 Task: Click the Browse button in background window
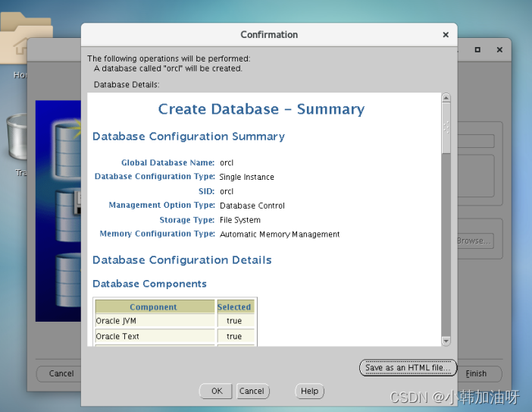(x=475, y=241)
